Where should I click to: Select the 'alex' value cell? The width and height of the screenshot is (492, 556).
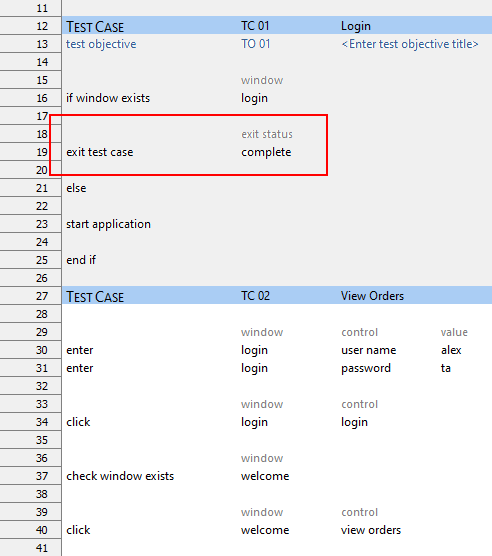coord(451,350)
